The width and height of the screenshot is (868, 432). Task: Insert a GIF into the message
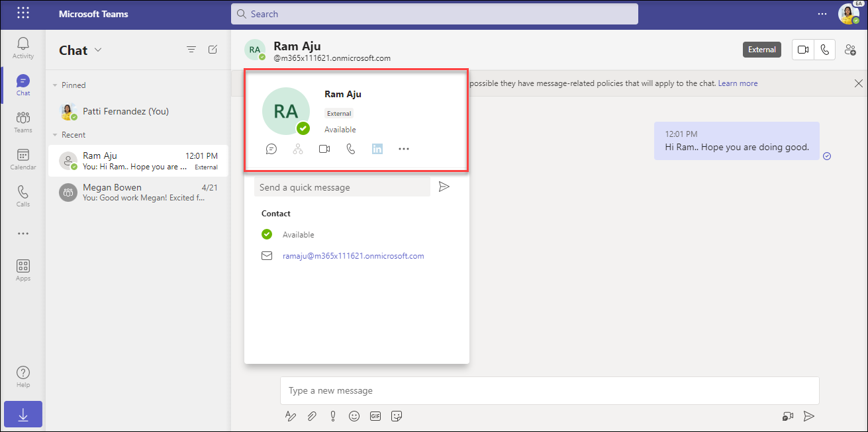click(x=375, y=416)
